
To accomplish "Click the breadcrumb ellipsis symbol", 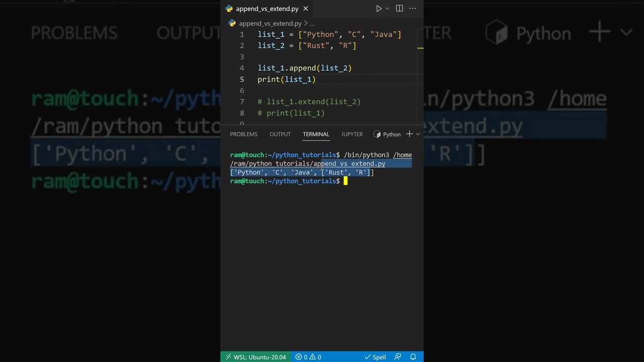I will [312, 23].
